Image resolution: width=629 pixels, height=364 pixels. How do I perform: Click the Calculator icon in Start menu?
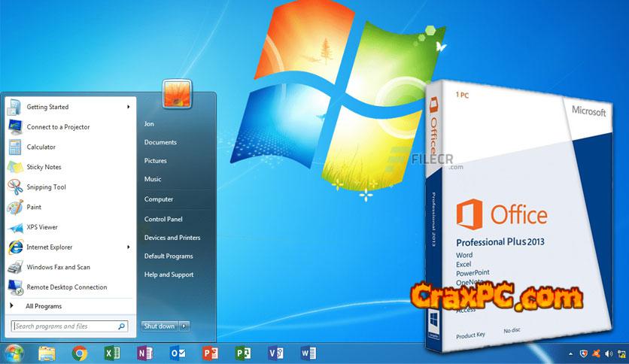15,147
